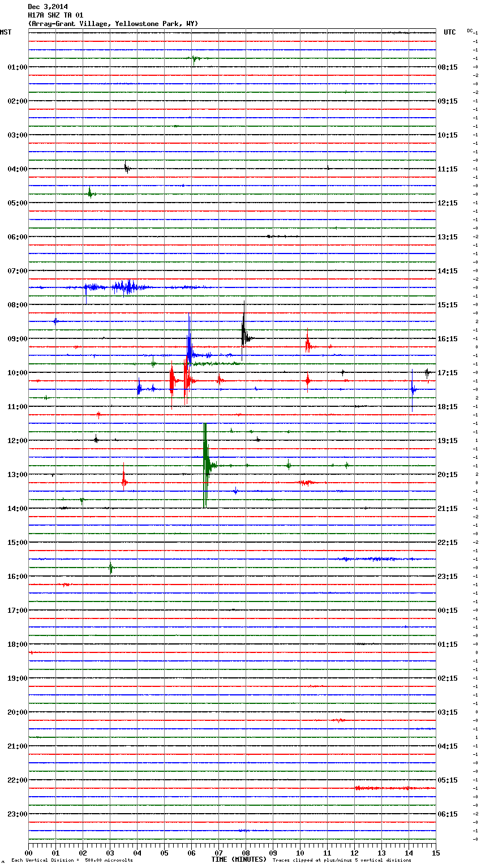Select the '20:00' MST time label
This screenshot has height=868, width=481.
click(x=18, y=712)
